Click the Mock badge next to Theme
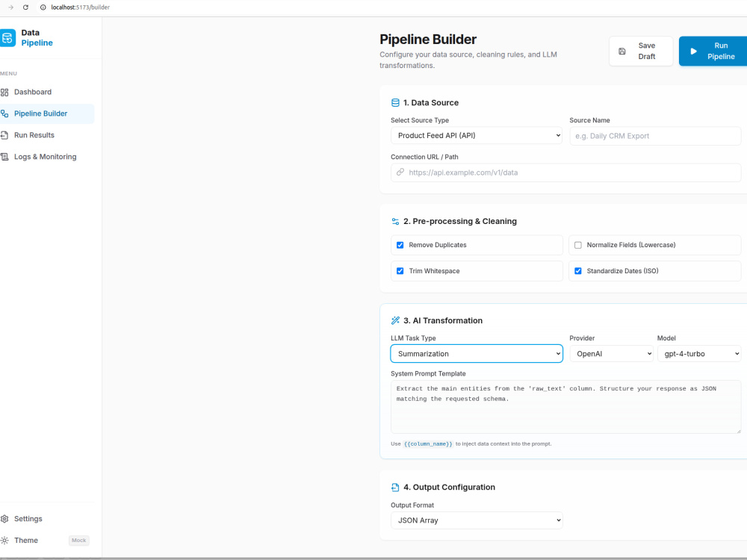The height and width of the screenshot is (560, 747). [78, 541]
